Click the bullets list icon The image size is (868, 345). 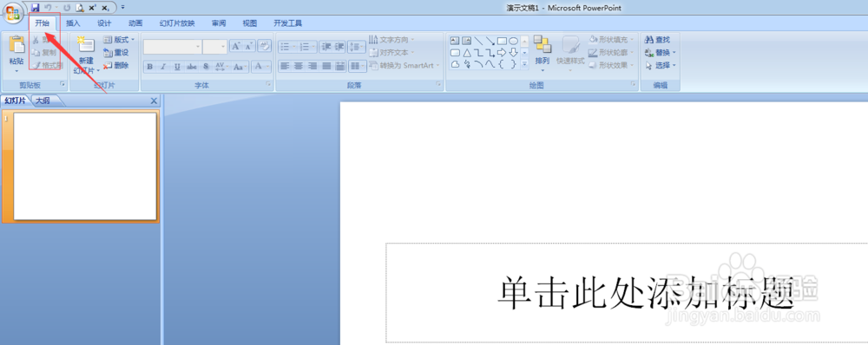(285, 47)
